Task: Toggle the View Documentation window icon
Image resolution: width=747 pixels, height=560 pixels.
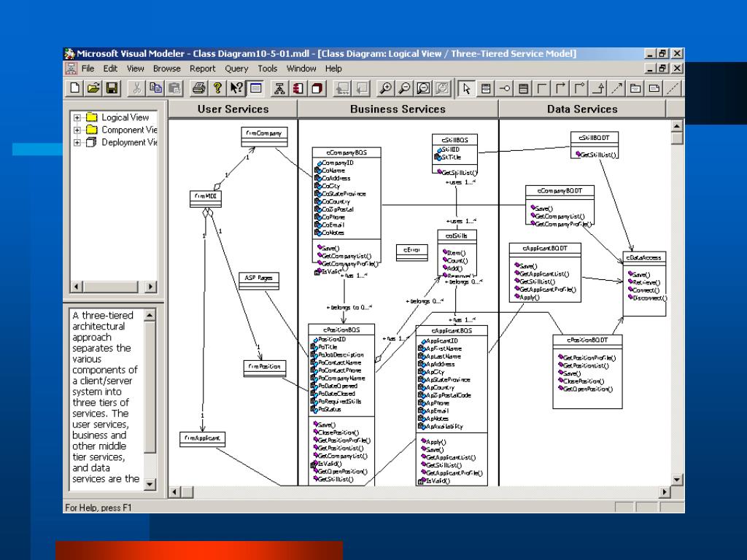Action: 255,88
